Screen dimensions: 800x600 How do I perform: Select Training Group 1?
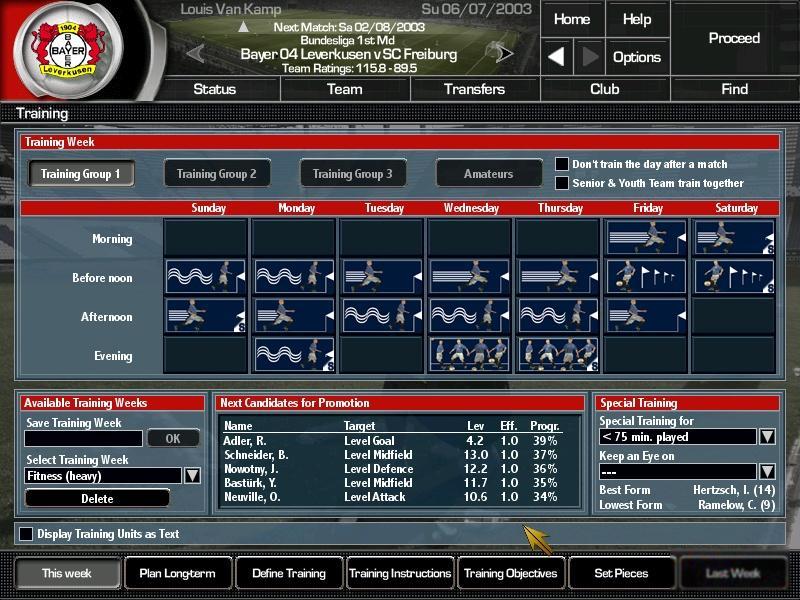click(x=81, y=173)
